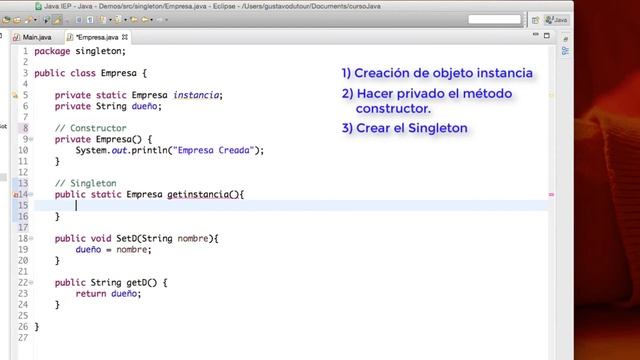Click the red error mark in overview ruler
Screen dimensions: 640x360
pos(551,195)
